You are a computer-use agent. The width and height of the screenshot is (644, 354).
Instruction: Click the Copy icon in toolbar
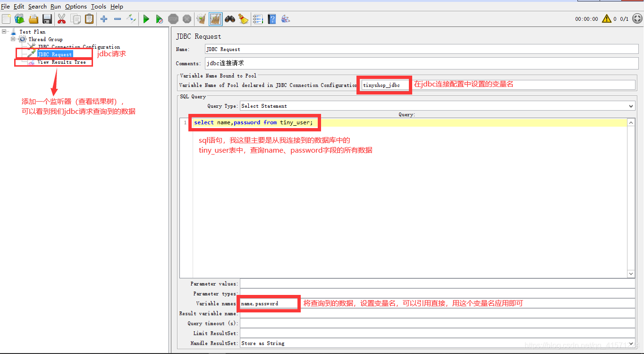click(x=76, y=19)
